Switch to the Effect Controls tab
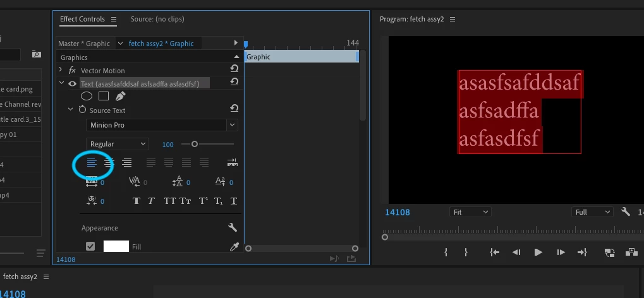Screen dimensions: 644x298 [x=83, y=19]
